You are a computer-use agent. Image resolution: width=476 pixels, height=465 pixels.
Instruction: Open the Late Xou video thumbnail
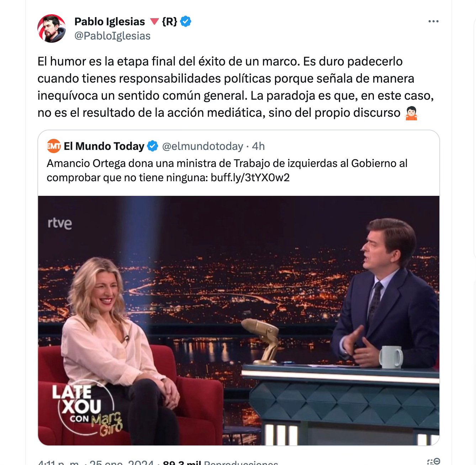click(239, 320)
